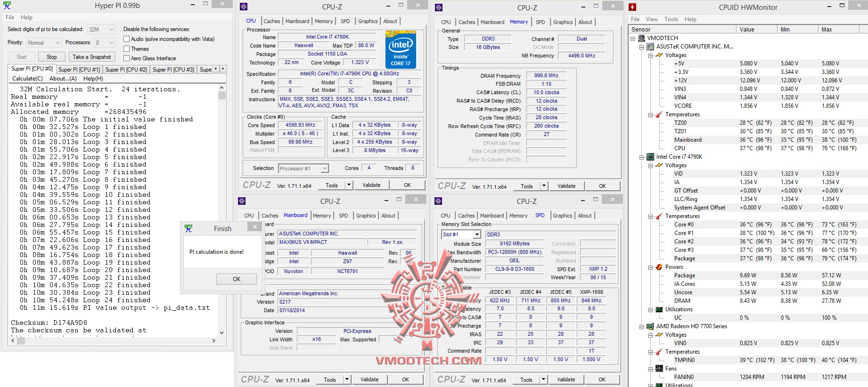Switch to About tab in the SPD tab window
Viewport: 868px width, 387px height.
[x=585, y=216]
